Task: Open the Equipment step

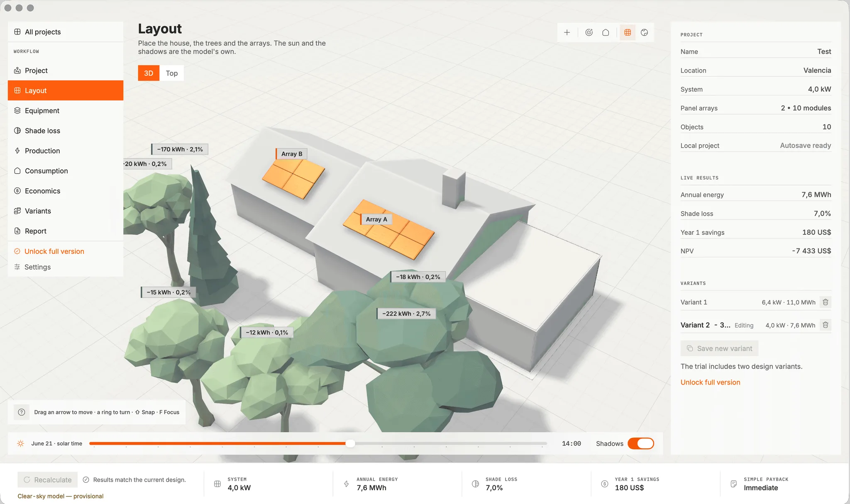Action: point(66,111)
